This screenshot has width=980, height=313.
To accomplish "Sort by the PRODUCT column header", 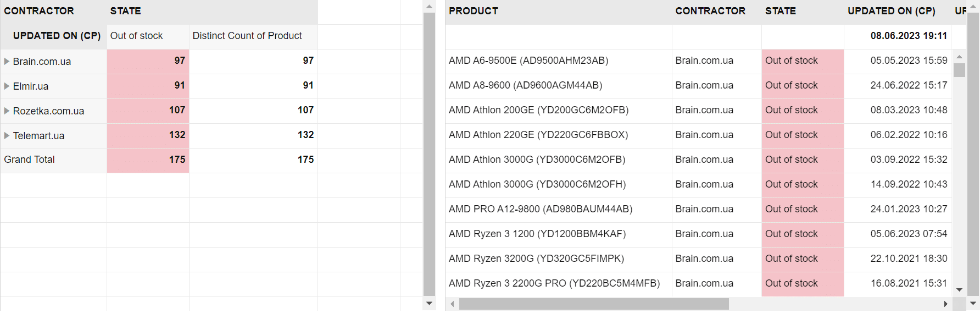I will 474,11.
